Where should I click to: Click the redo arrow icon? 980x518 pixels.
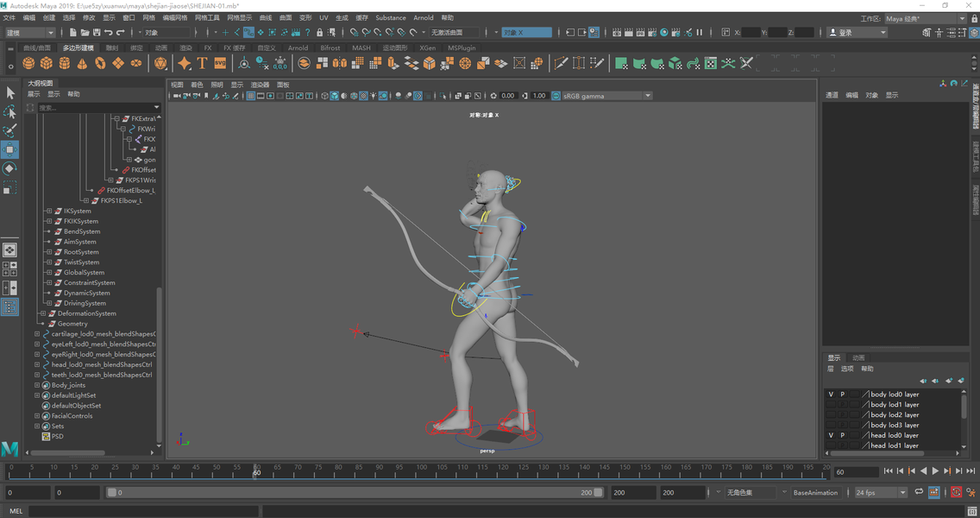point(120,32)
